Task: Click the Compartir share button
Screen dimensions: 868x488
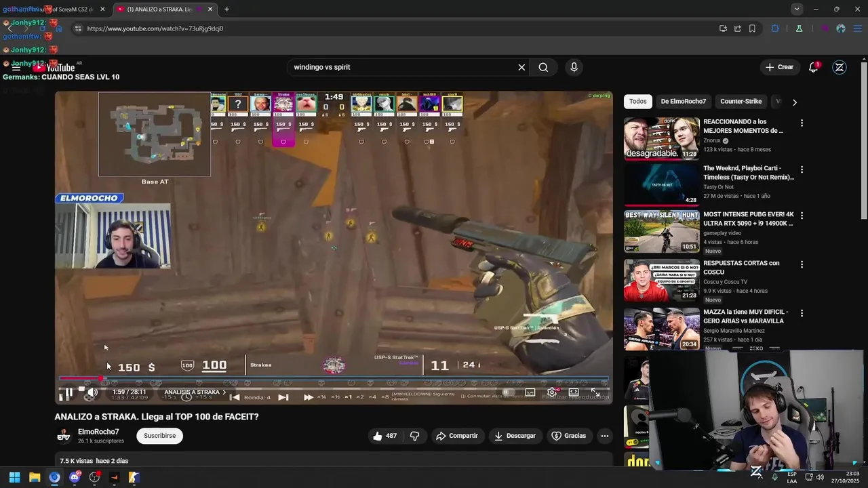Action: pos(457,436)
